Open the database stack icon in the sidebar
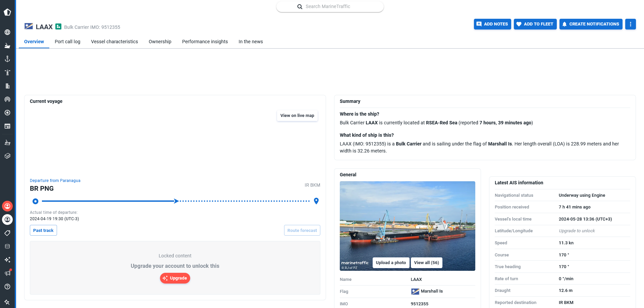The height and width of the screenshot is (308, 644). [x=7, y=246]
